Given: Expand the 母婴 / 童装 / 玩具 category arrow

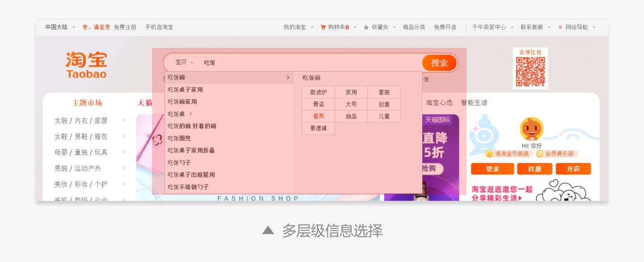Looking at the screenshot, I should tap(123, 152).
